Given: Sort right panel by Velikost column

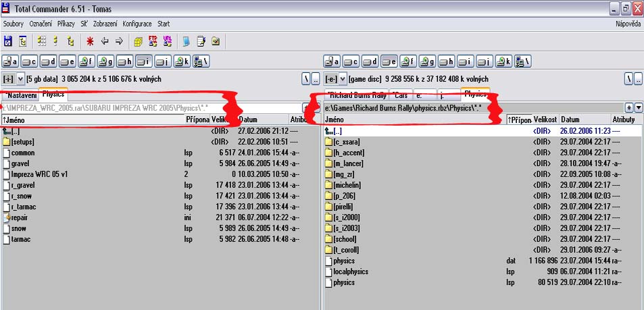Looking at the screenshot, I should click(x=545, y=120).
